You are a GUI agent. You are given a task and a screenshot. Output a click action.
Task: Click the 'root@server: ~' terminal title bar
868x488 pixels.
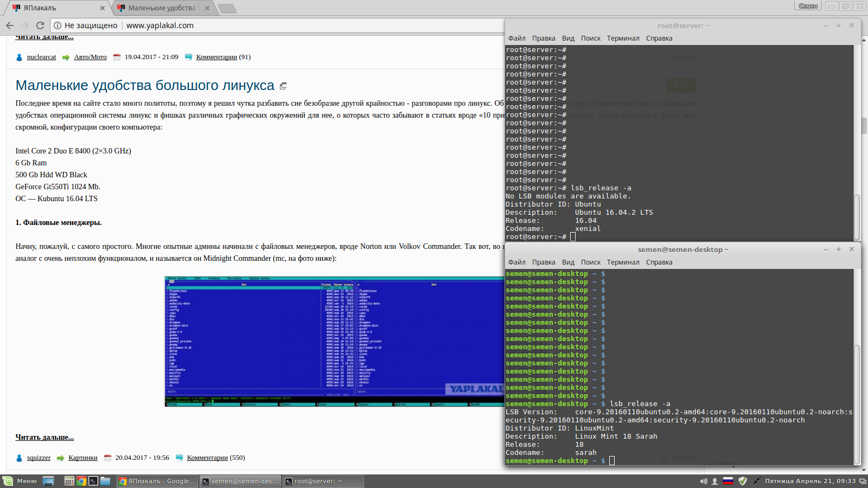coord(682,25)
